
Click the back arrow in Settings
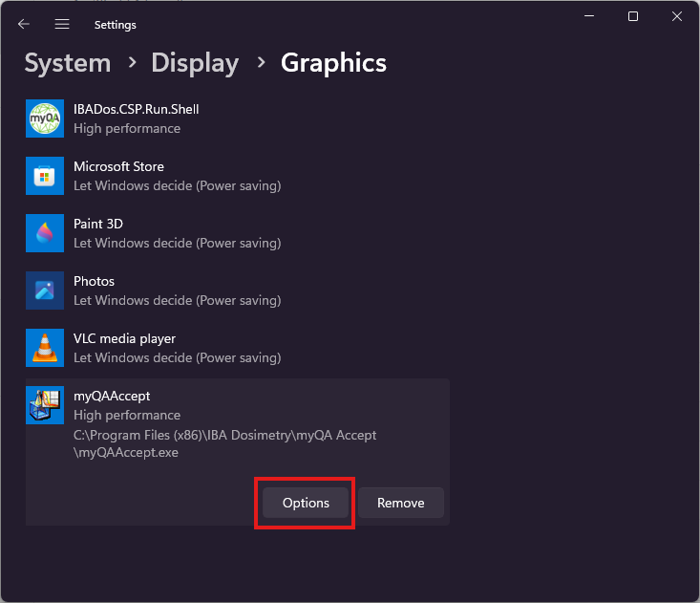point(23,24)
